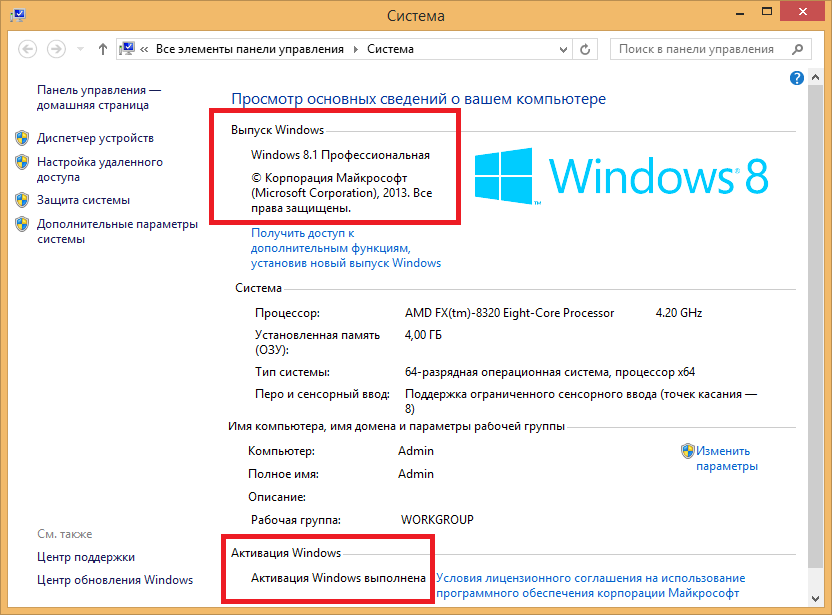Viewport: 832px width, 615px height.
Task: Click the computer icon in address bar
Action: tap(127, 49)
